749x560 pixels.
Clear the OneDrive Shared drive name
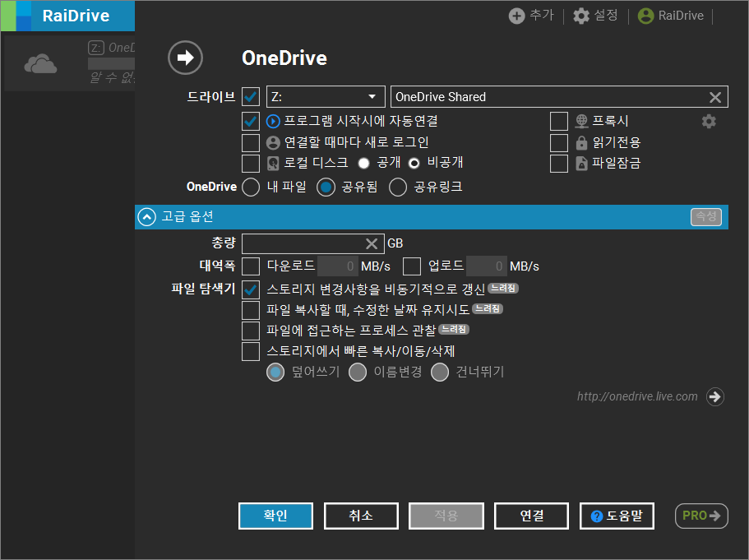tap(715, 98)
